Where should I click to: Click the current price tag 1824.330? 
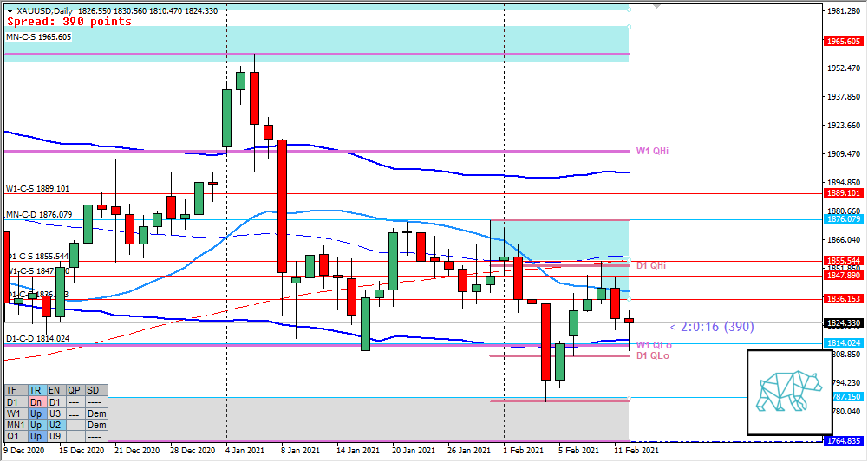(842, 323)
